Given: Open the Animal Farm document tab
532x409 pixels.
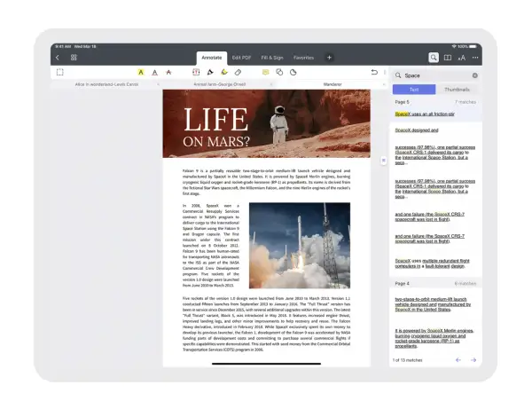Looking at the screenshot, I should coord(220,84).
